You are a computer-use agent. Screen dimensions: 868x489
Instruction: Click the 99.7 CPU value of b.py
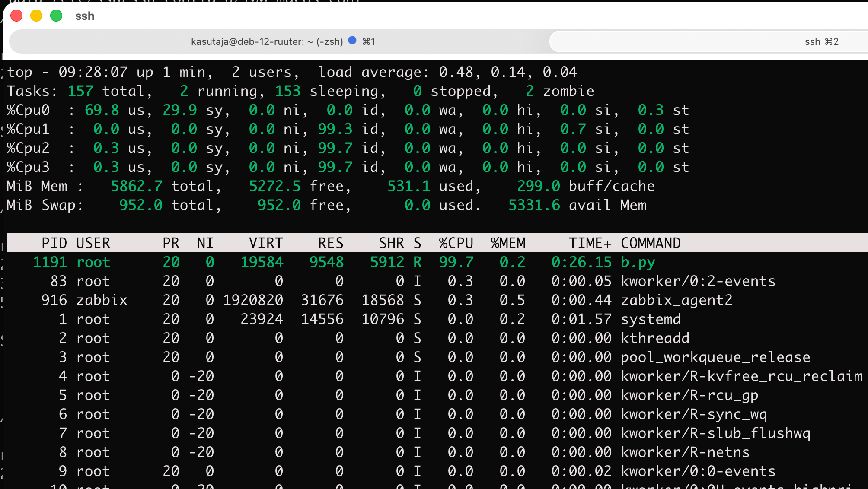[456, 262]
